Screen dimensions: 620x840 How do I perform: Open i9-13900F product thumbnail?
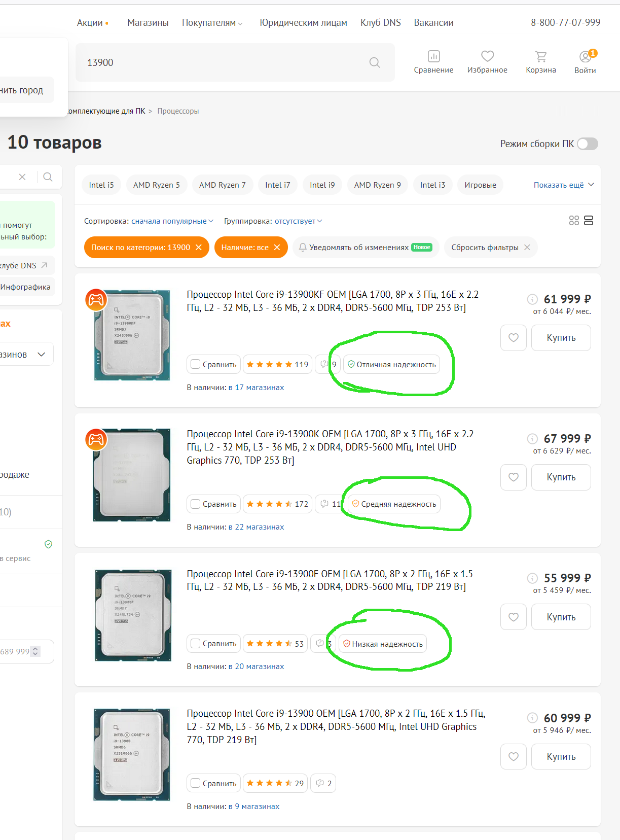point(133,615)
